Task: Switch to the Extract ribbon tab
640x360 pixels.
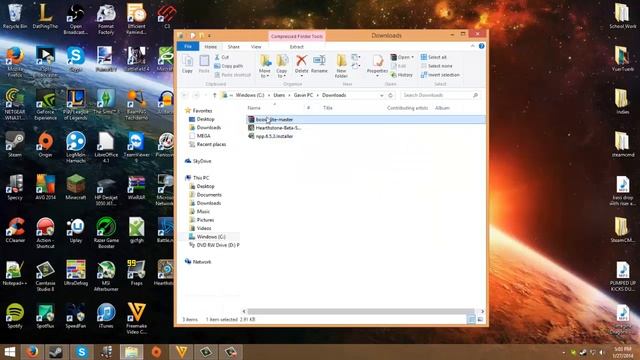Action: [x=297, y=47]
